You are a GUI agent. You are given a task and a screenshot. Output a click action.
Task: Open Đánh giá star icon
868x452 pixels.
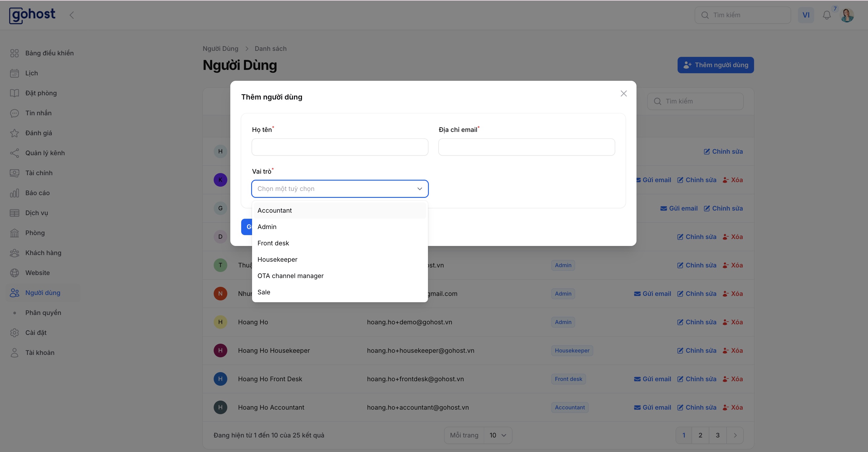coord(15,133)
